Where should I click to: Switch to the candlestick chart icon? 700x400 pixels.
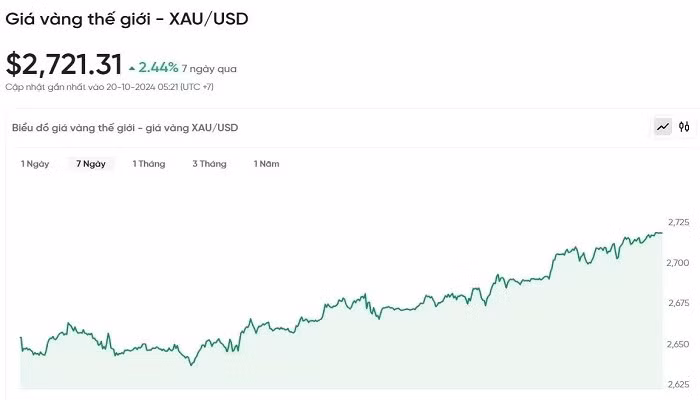[684, 127]
